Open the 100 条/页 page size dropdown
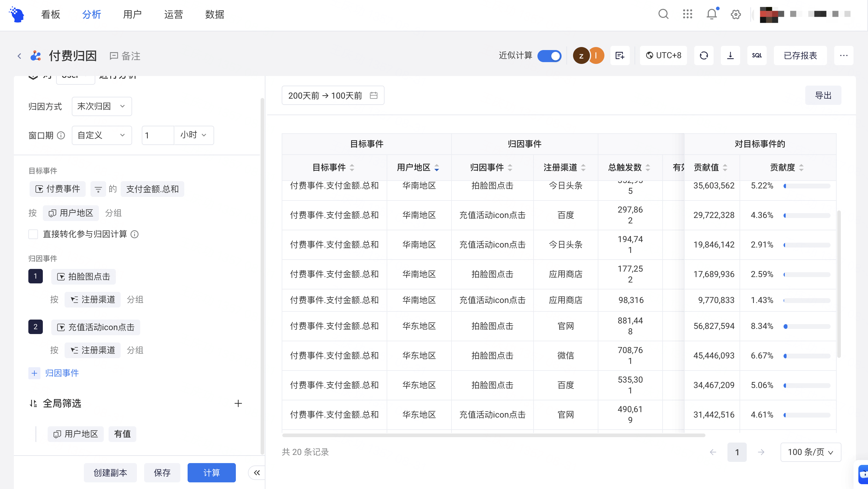This screenshot has width=868, height=489. click(x=811, y=452)
